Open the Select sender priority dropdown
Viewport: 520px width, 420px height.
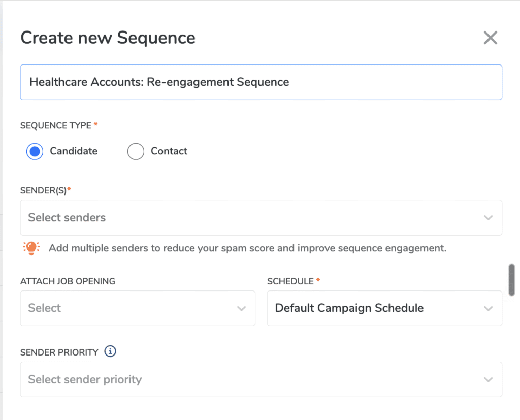[x=261, y=379]
